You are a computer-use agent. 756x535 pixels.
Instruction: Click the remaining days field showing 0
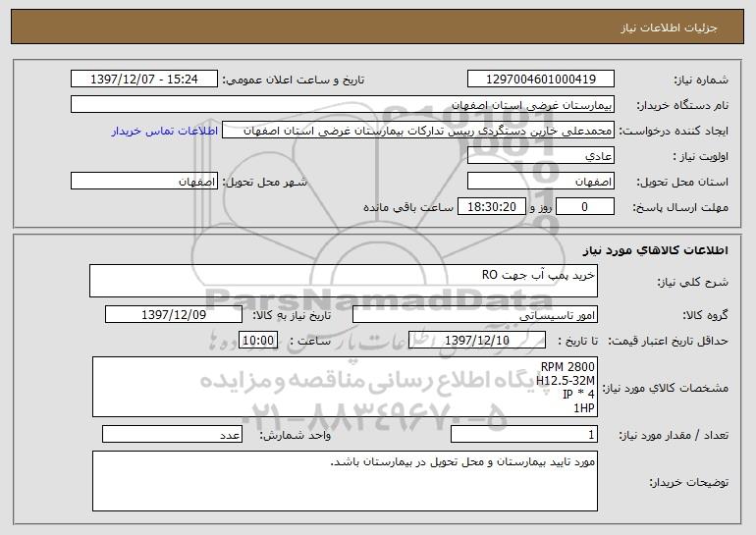click(585, 206)
